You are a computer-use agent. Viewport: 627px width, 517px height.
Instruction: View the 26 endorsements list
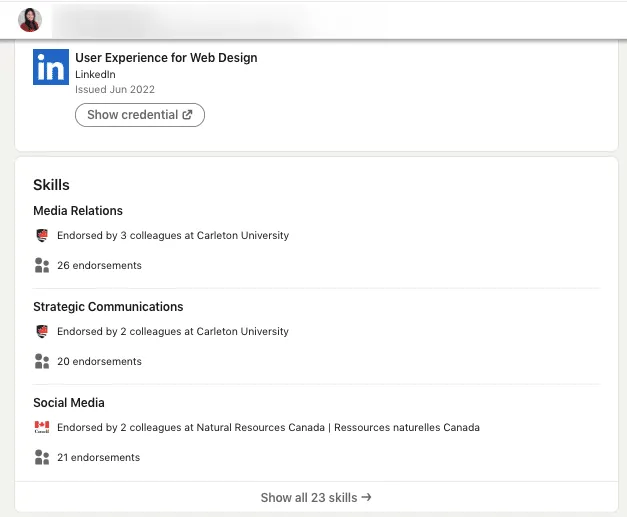pyautogui.click(x=99, y=265)
